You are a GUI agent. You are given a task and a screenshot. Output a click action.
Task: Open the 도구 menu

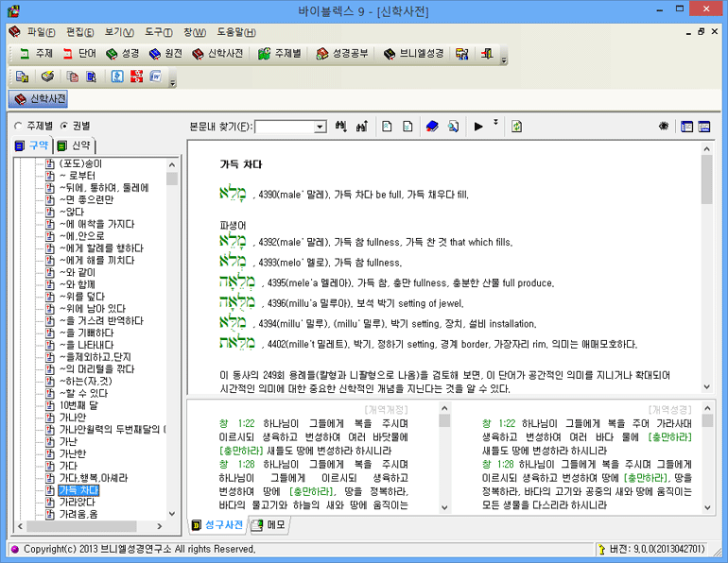click(158, 32)
